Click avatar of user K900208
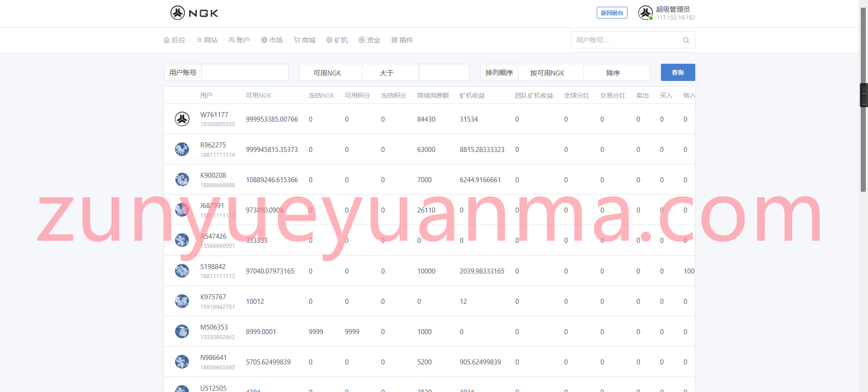 (x=182, y=179)
